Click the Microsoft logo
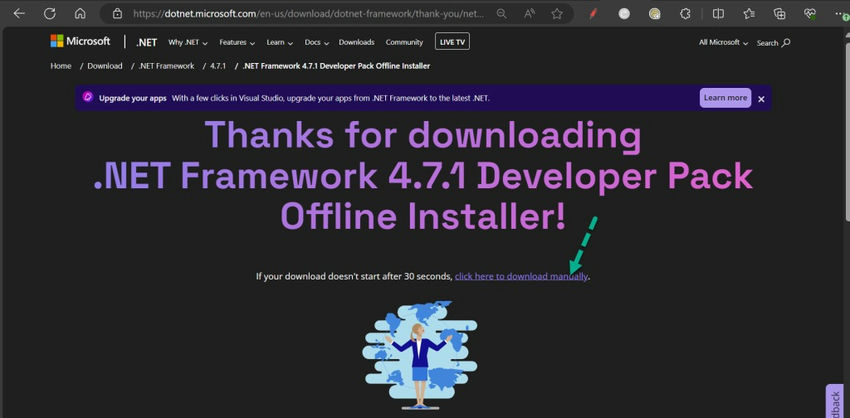 tap(80, 41)
